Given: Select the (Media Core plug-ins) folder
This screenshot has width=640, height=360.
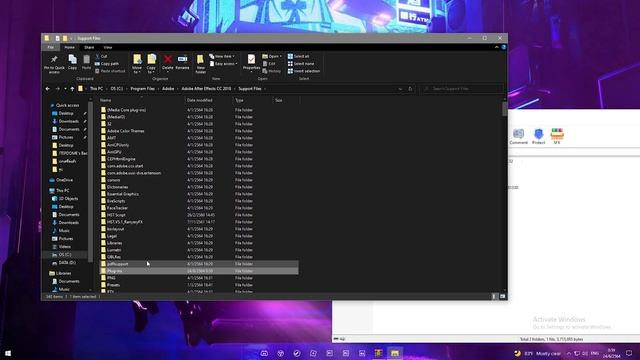Looking at the screenshot, I should 126,110.
